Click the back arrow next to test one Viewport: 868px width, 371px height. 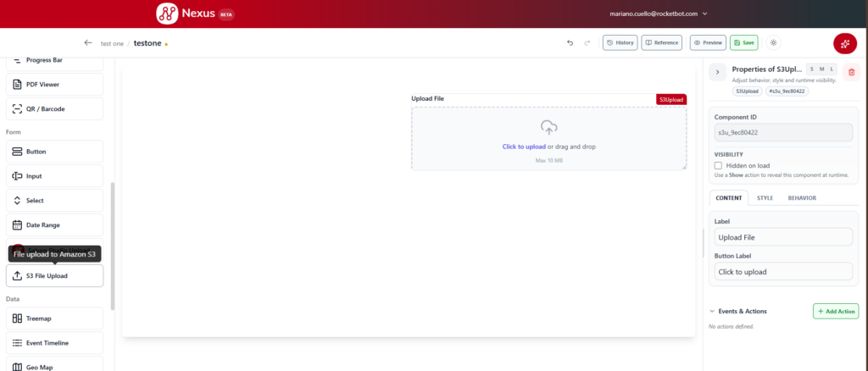coord(87,42)
